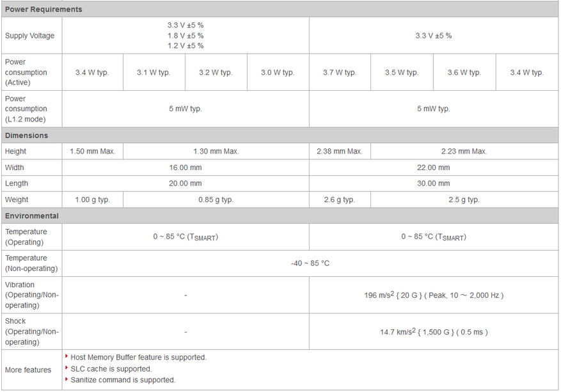
Task: Select the Environmental section header
Action: (32, 216)
